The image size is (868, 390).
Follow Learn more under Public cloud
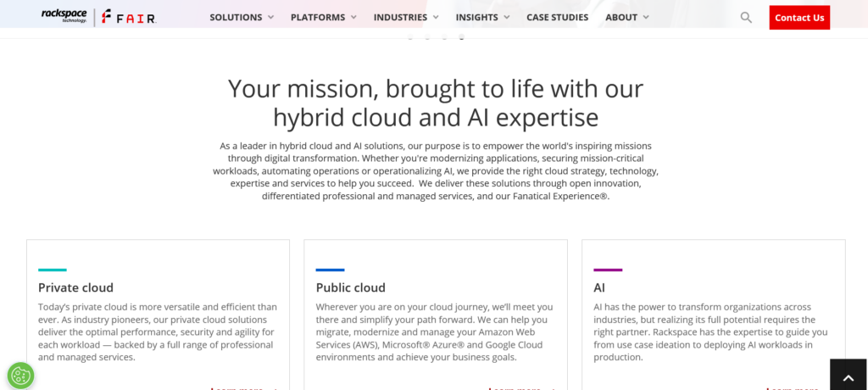click(x=518, y=388)
